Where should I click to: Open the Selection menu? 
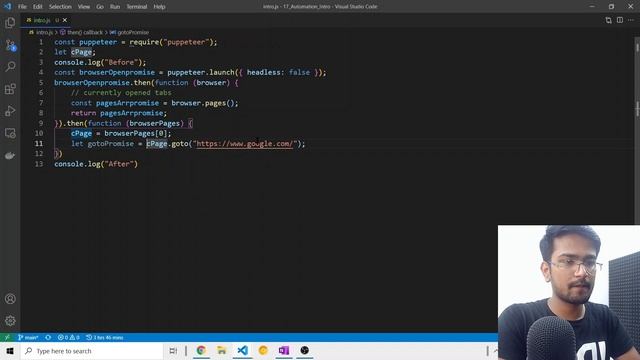point(60,7)
